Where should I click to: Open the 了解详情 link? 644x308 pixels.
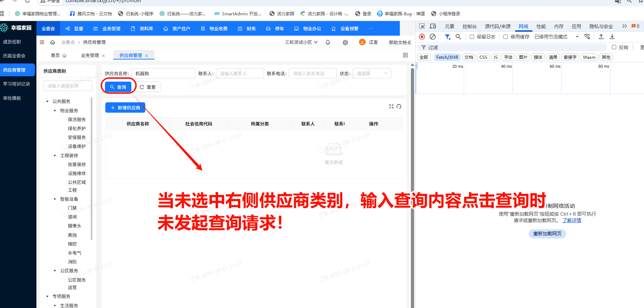coord(572,221)
